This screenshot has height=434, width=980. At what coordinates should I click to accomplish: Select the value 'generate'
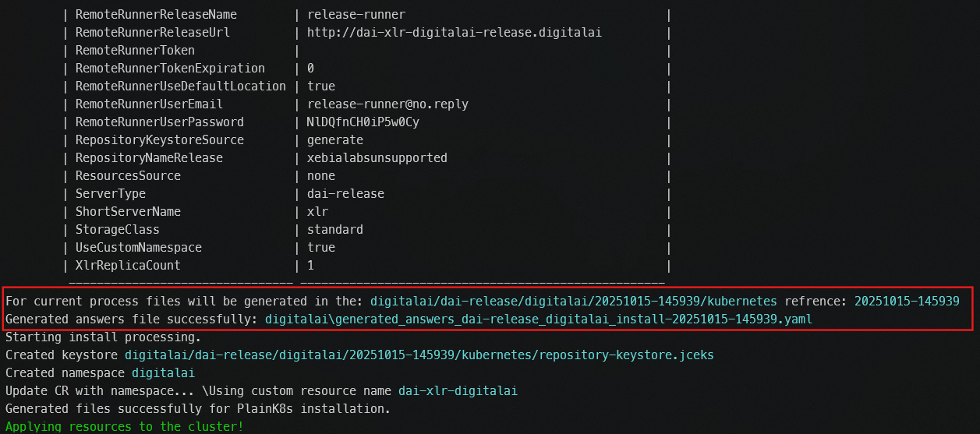pyautogui.click(x=335, y=140)
